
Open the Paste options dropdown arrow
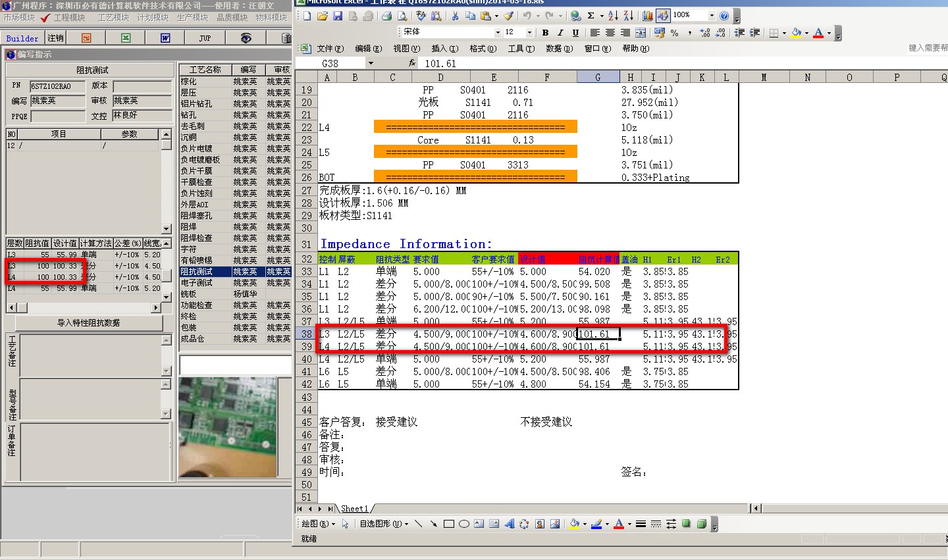coord(496,16)
